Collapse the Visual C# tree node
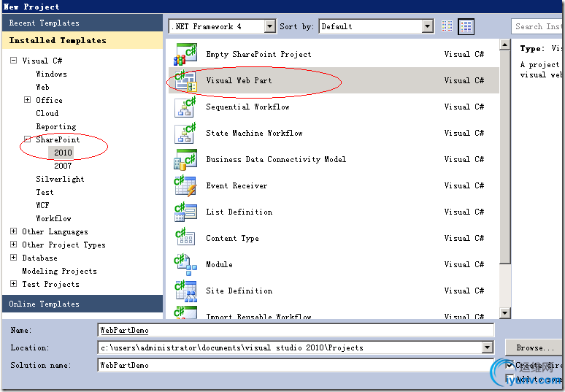The image size is (565, 392). [x=13, y=60]
